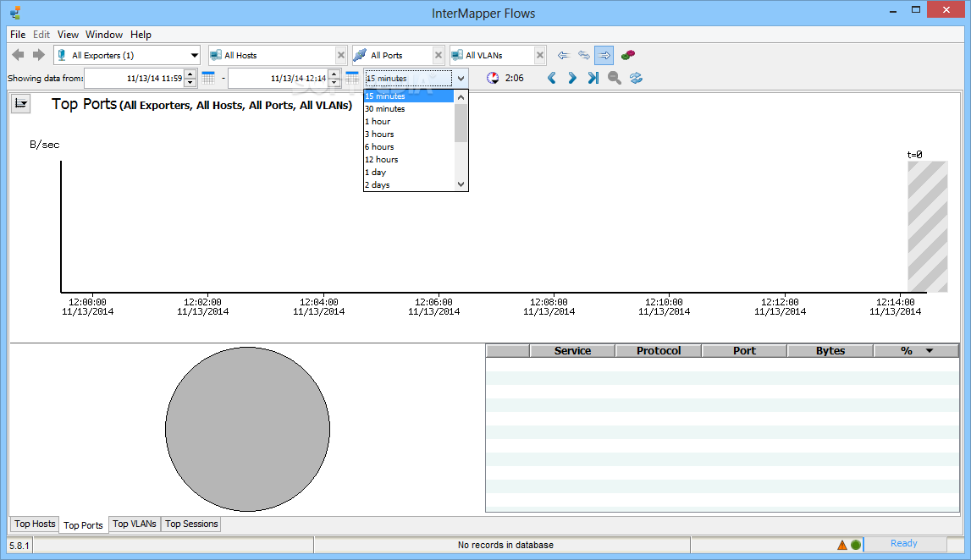The width and height of the screenshot is (971, 560).
Task: Open the File menu
Action: tap(18, 35)
